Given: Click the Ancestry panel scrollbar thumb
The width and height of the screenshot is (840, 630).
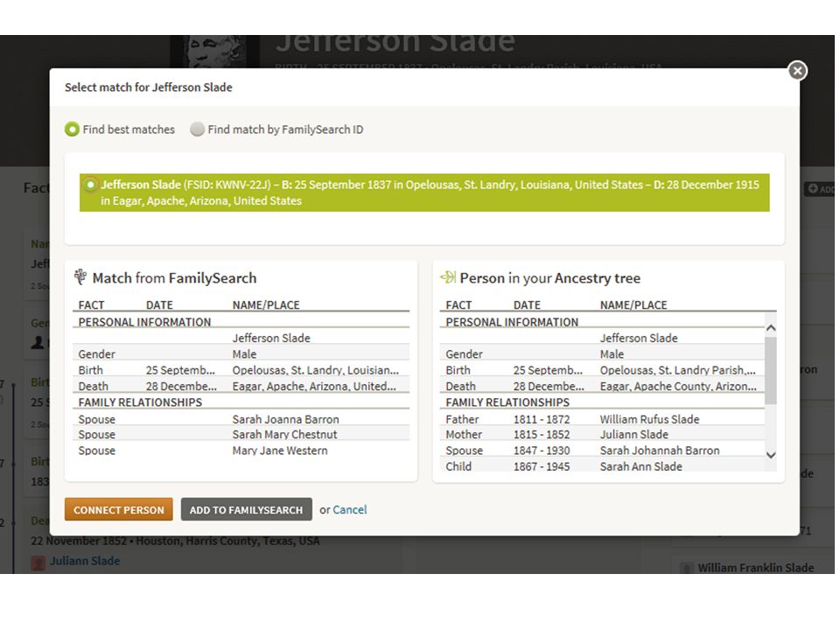Looking at the screenshot, I should 770,371.
